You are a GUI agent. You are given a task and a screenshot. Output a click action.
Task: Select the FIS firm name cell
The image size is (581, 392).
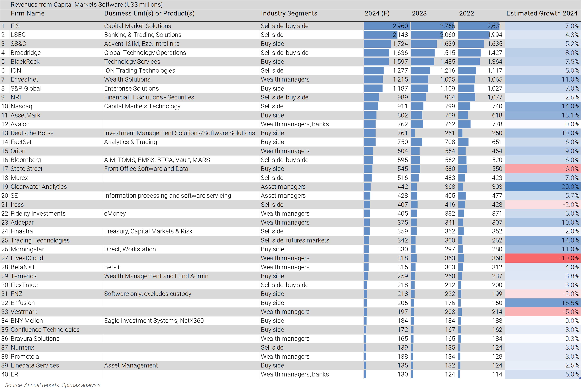click(15, 26)
